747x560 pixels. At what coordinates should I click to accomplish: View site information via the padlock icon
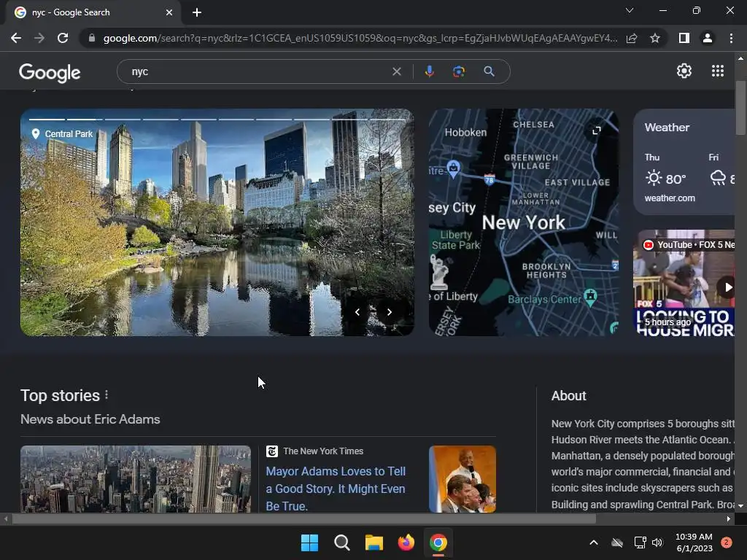(x=92, y=38)
